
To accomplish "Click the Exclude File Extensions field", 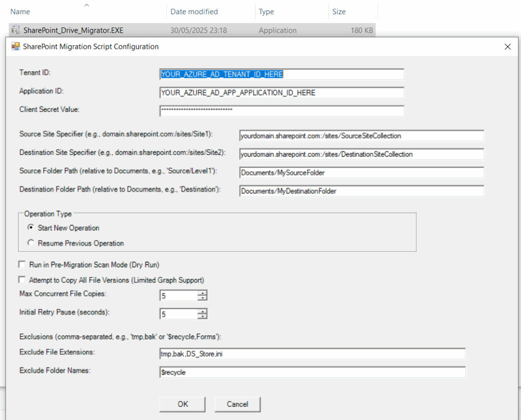I will coord(312,354).
